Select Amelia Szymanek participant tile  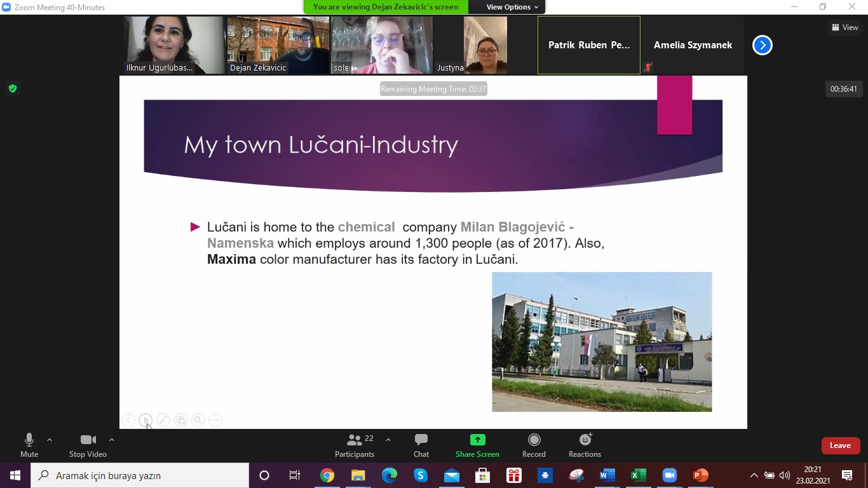(x=693, y=45)
